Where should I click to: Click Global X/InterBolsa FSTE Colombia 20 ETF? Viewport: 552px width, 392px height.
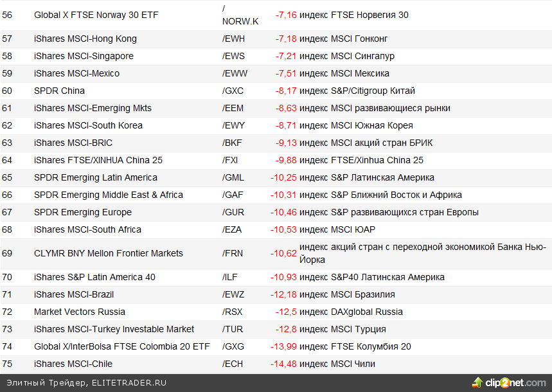[121, 346]
